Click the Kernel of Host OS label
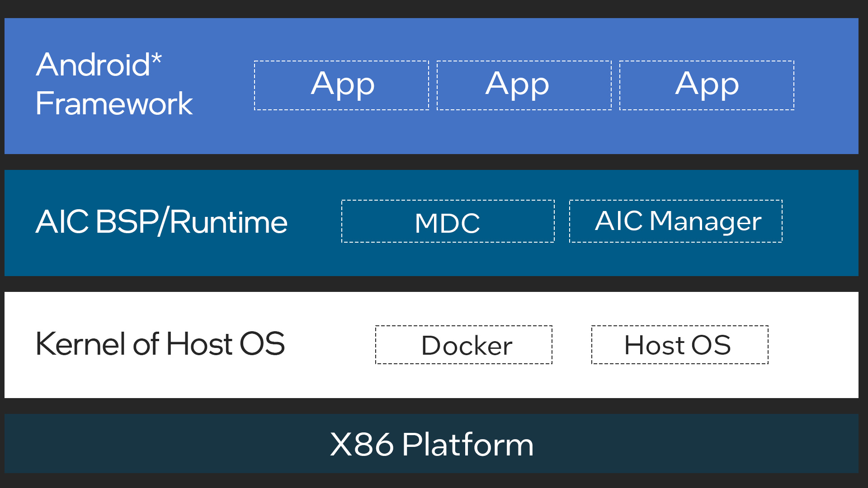Image resolution: width=868 pixels, height=488 pixels. point(160,344)
